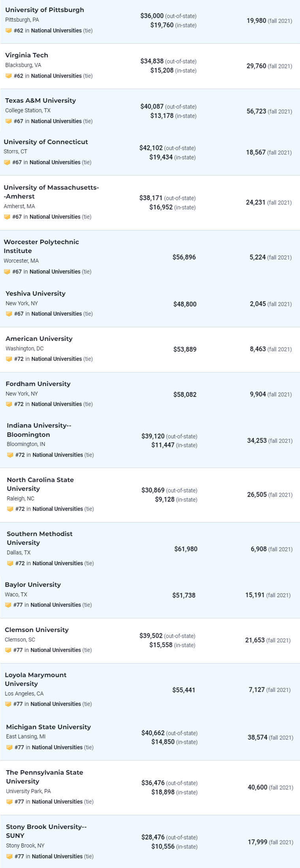Click the ranking badge icon under Texas A&M University
The width and height of the screenshot is (300, 868).
[9, 121]
